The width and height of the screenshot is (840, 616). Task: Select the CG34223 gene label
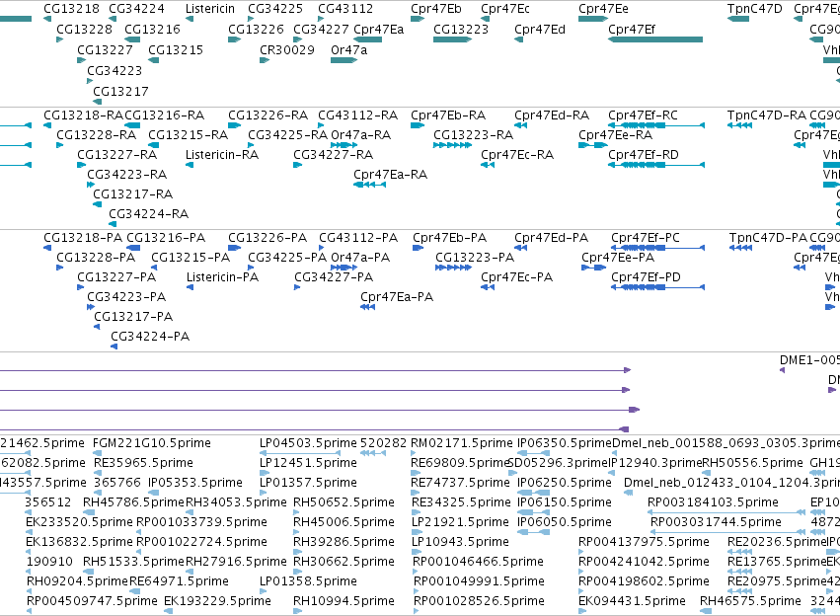coord(115,71)
